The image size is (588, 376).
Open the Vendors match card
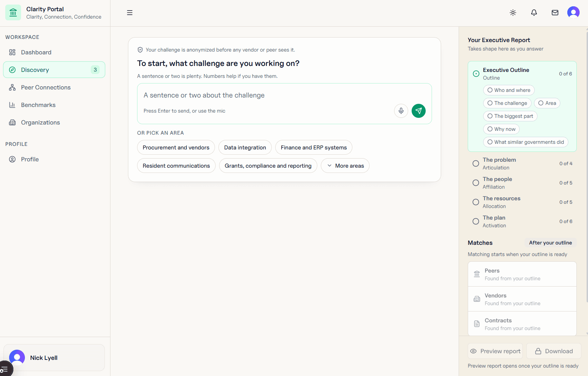522,299
